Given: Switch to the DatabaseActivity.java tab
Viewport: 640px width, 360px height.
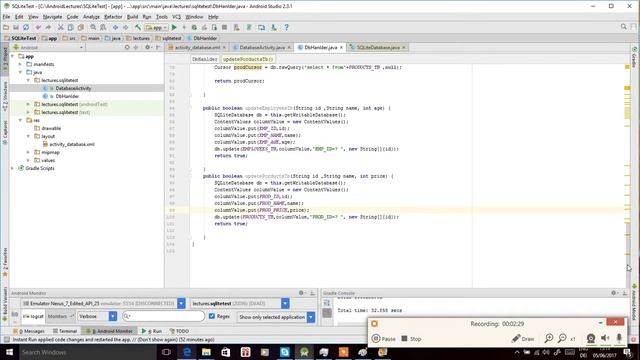Looking at the screenshot, I should pos(262,47).
